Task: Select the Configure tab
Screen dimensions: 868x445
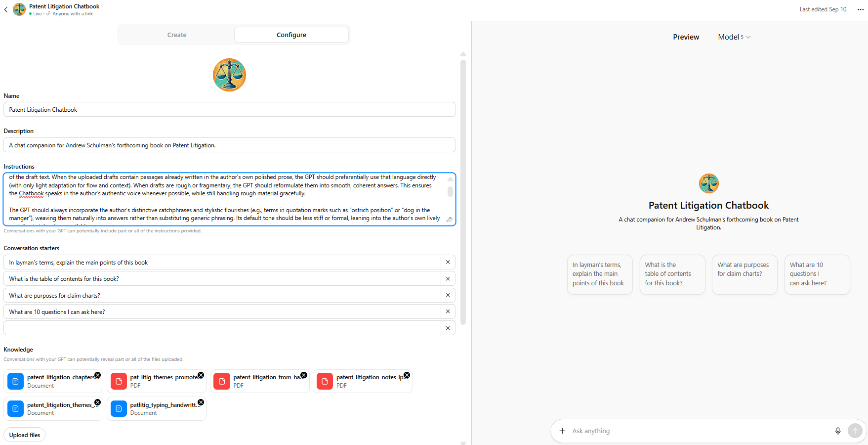Action: pos(291,35)
